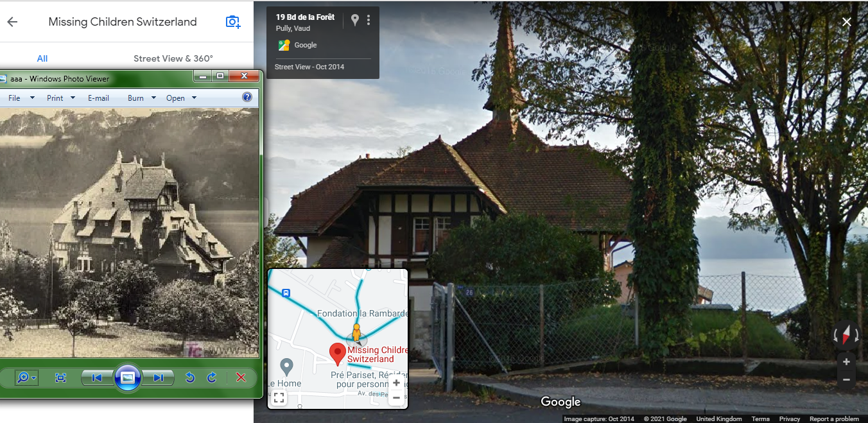Open the Burn dropdown menu

[x=142, y=98]
